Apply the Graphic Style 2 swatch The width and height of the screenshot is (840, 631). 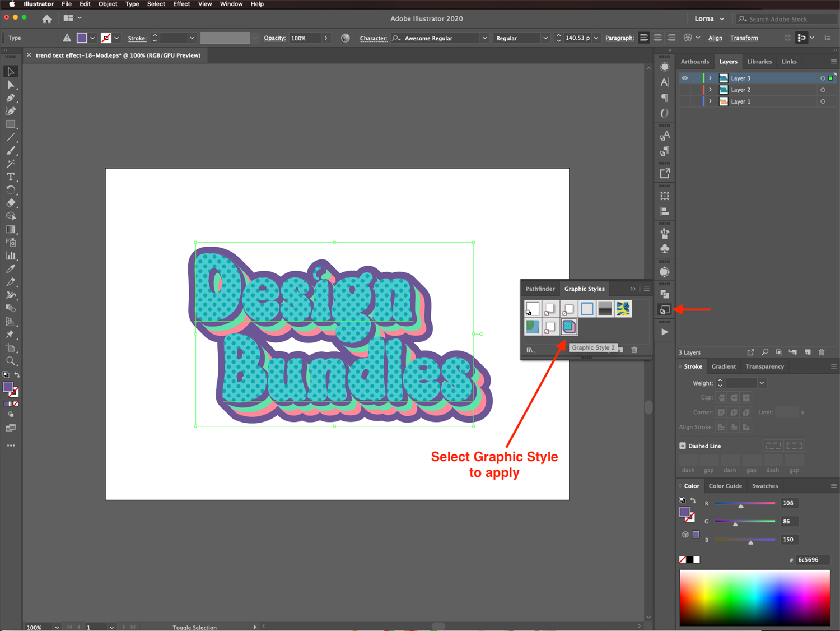[x=569, y=327]
